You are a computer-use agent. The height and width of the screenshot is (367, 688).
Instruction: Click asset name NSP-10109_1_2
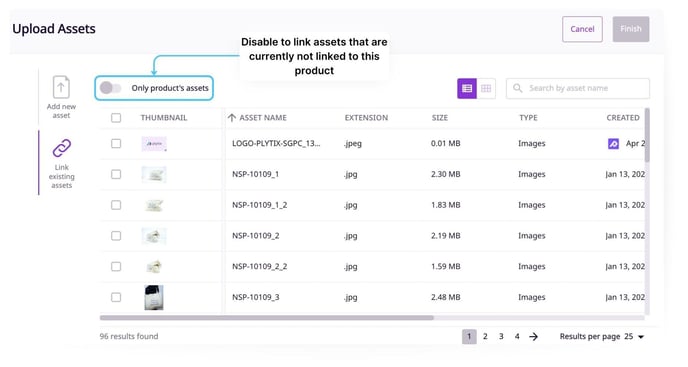[259, 205]
